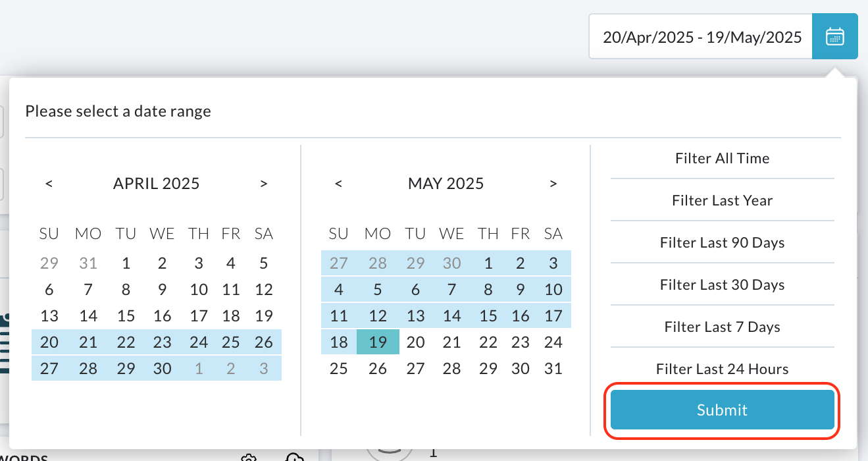Go to previous month from April 2025
The image size is (868, 461).
(49, 184)
